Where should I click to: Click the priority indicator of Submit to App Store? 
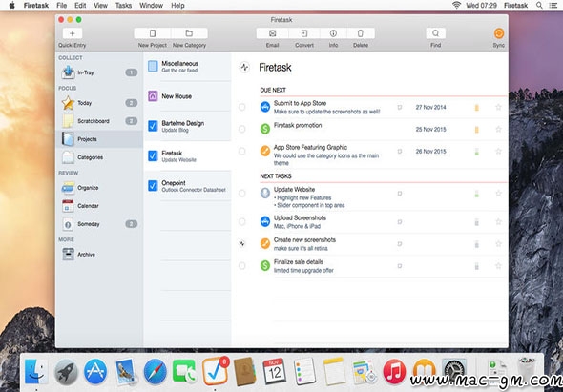point(477,108)
